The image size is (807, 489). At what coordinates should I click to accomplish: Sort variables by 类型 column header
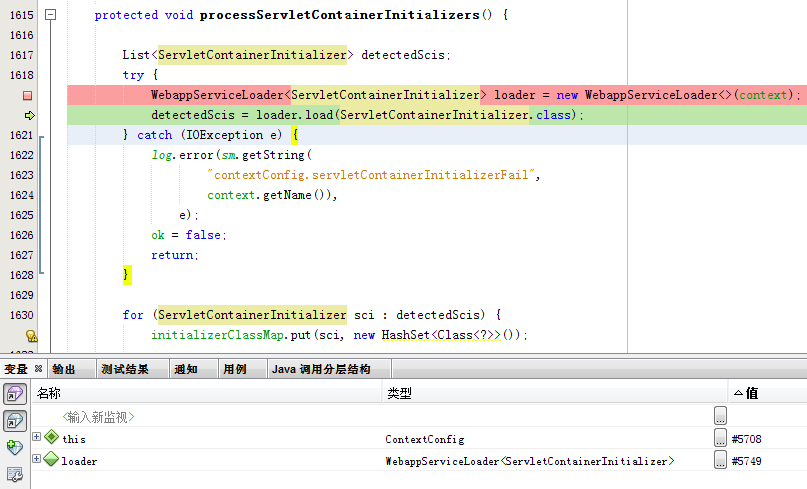click(555, 393)
